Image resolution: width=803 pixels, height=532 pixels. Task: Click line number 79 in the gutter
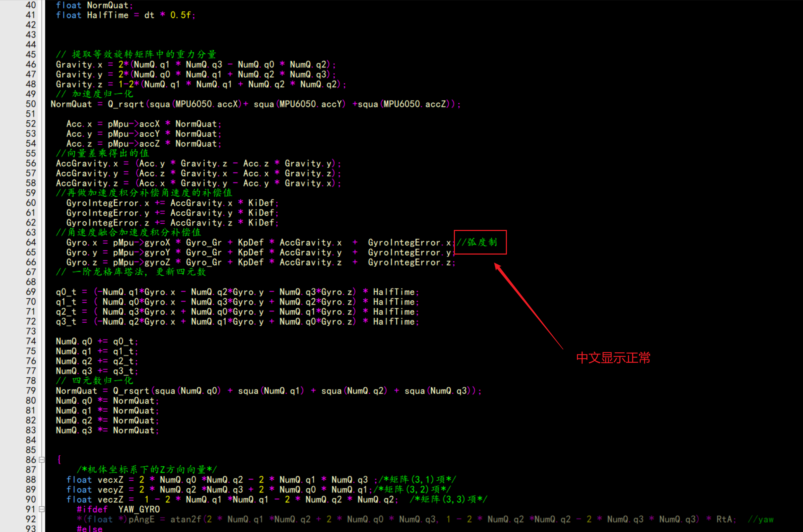pyautogui.click(x=31, y=391)
